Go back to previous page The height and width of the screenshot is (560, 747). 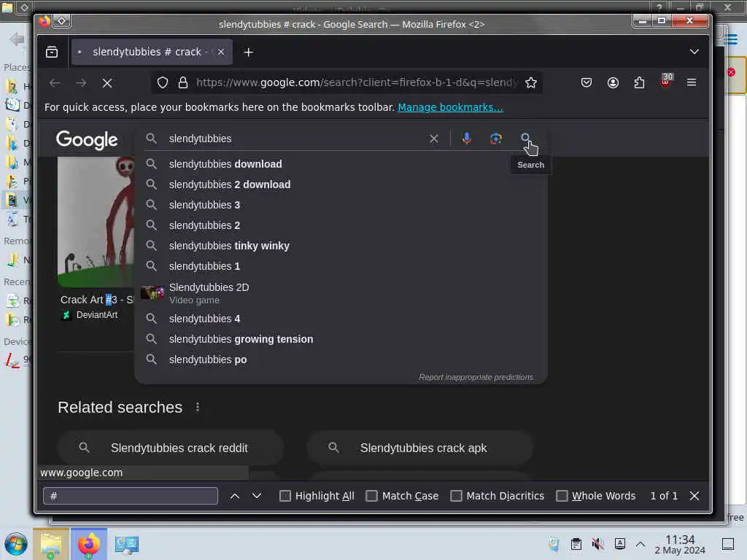55,83
